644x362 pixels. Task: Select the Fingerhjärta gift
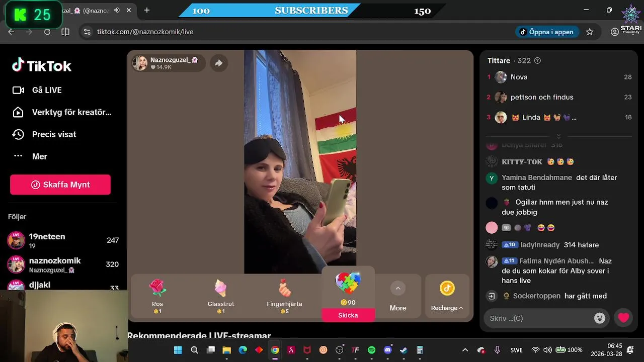[284, 296]
